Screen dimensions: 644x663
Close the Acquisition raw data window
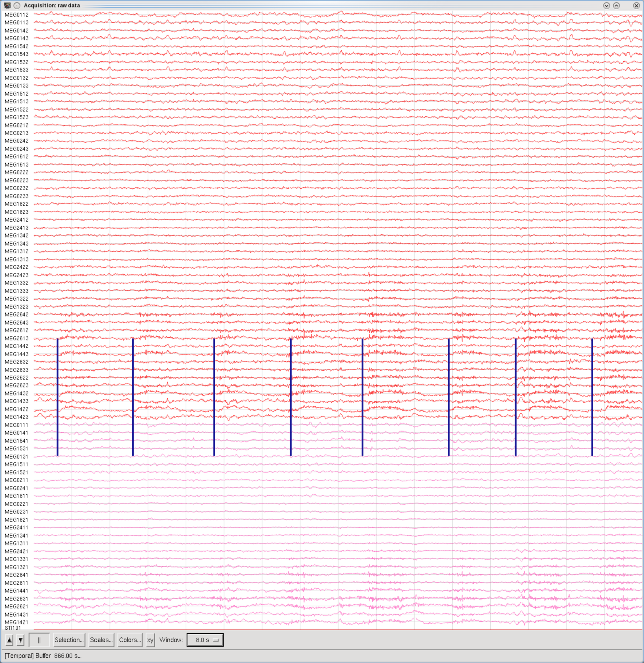pos(636,5)
